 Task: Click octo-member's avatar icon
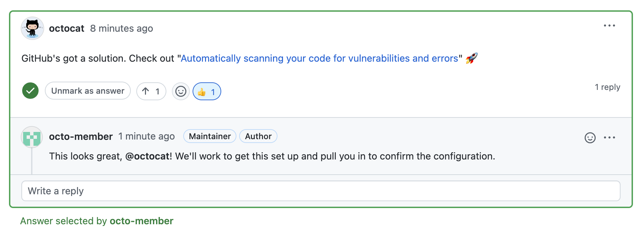32,137
